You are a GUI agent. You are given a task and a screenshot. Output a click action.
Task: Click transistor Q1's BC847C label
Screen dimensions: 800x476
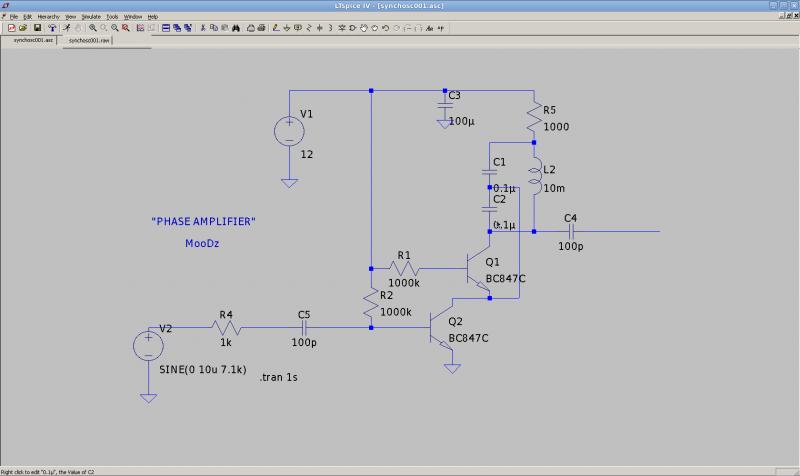(505, 279)
